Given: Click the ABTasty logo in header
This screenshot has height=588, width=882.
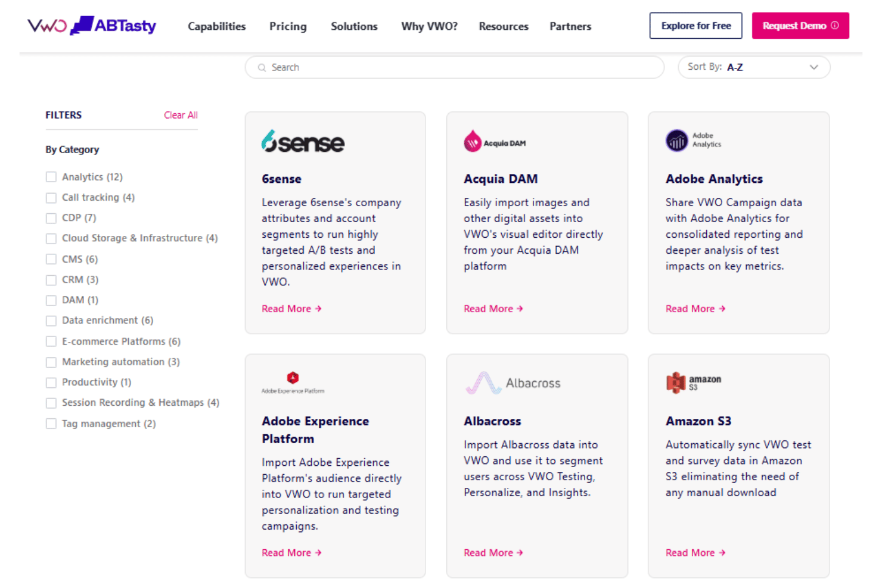Looking at the screenshot, I should [113, 26].
